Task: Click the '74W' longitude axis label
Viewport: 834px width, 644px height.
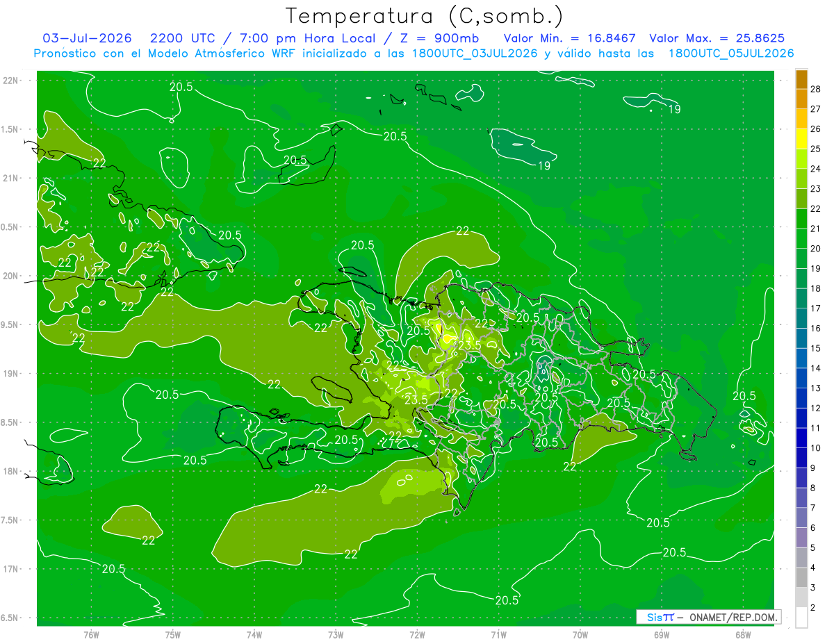Action: point(254,634)
